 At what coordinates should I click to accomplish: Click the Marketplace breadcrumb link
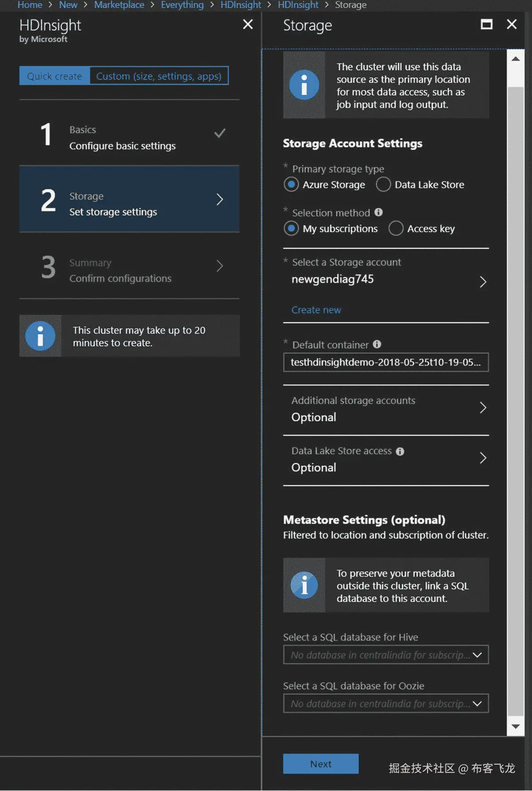(119, 5)
